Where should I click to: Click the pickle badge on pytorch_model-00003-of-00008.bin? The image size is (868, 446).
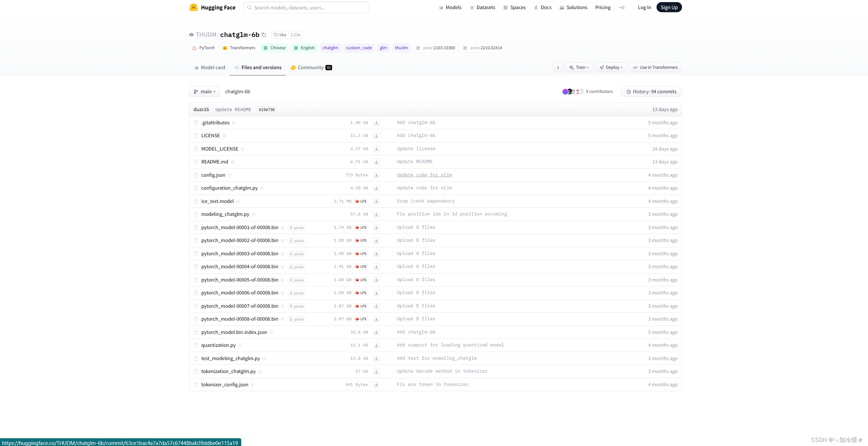296,254
